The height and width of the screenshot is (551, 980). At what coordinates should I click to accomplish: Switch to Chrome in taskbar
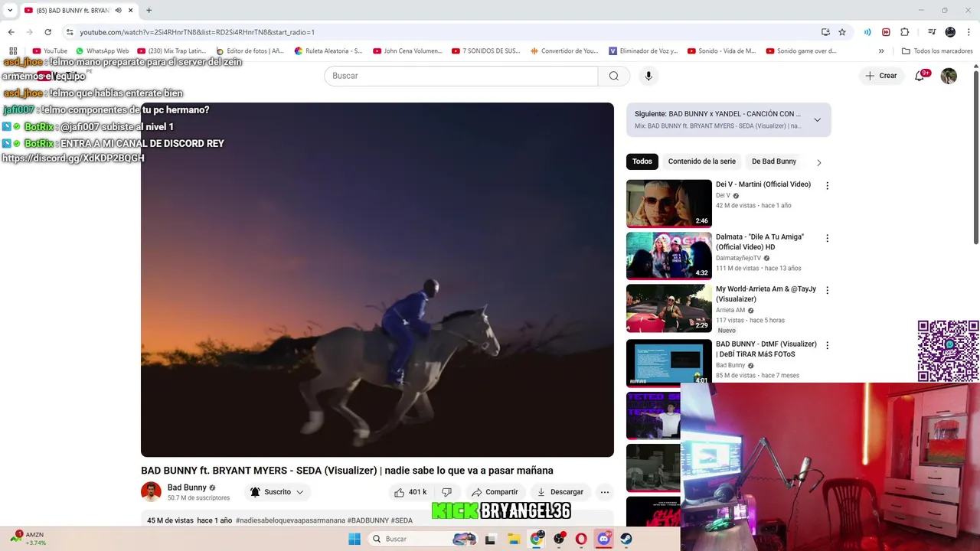tap(537, 539)
